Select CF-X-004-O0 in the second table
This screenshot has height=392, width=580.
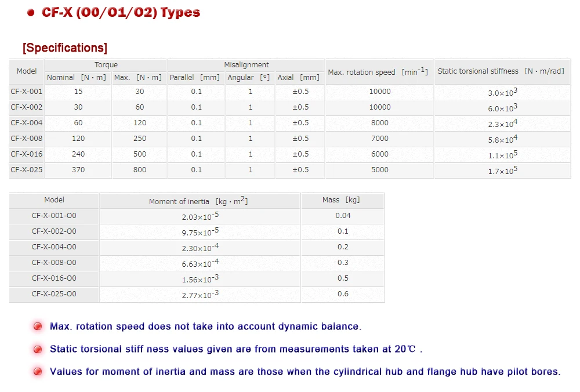point(54,247)
